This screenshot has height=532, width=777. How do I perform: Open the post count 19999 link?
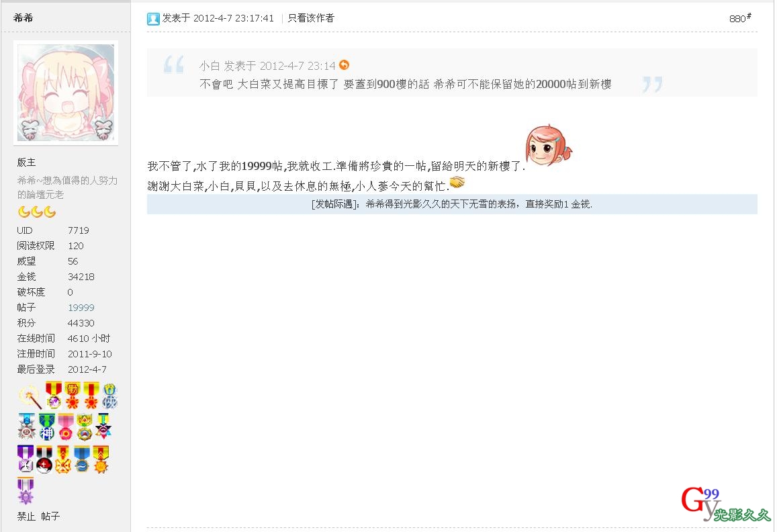coord(81,308)
